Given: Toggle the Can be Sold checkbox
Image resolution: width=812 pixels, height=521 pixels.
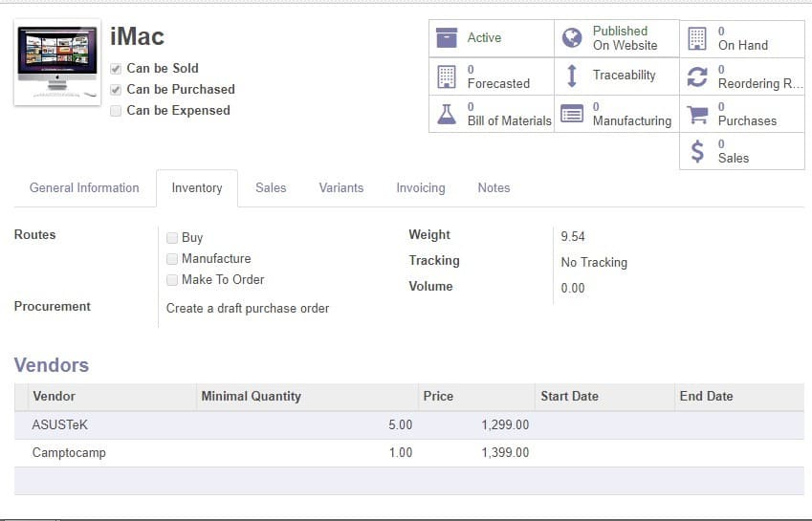Looking at the screenshot, I should 116,68.
